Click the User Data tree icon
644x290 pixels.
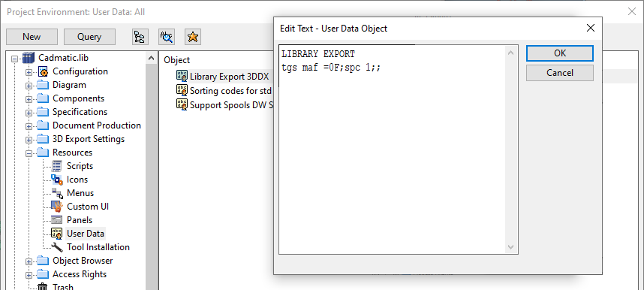(57, 234)
